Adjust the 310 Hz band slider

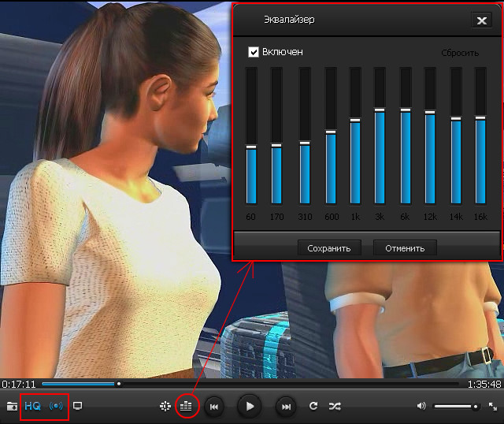(305, 136)
